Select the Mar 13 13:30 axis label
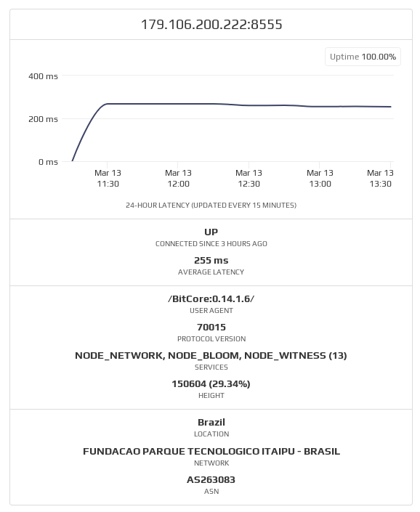 pyautogui.click(x=380, y=178)
